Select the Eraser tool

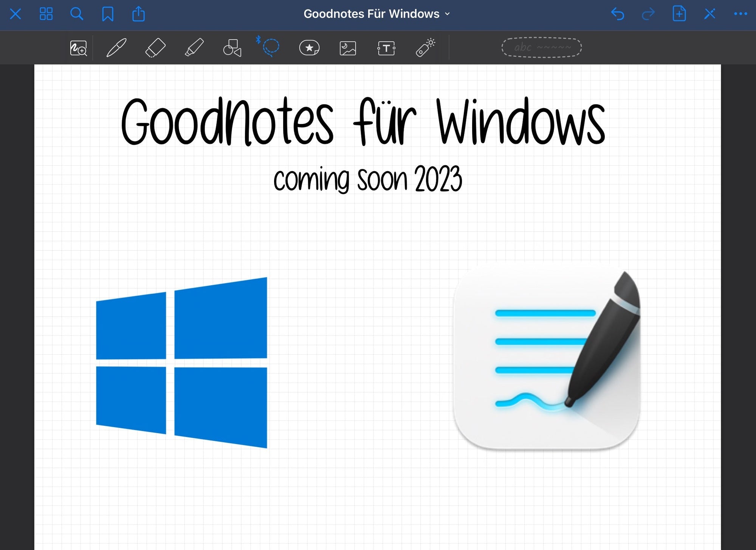155,48
